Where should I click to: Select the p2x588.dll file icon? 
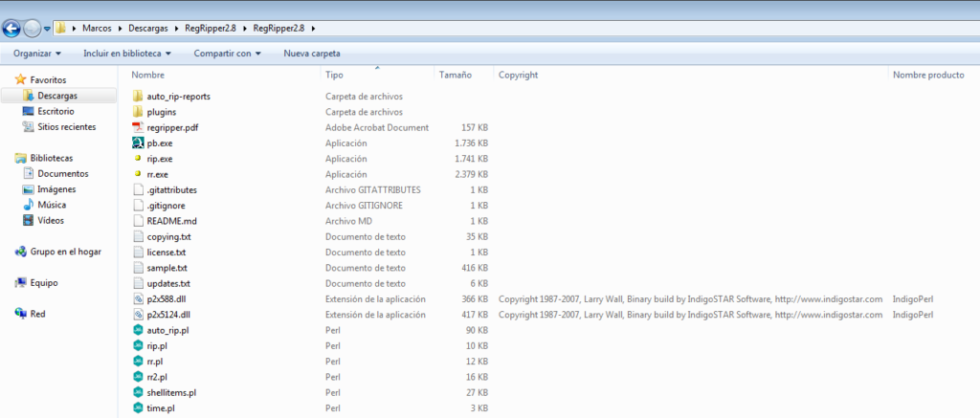pyautogui.click(x=138, y=298)
